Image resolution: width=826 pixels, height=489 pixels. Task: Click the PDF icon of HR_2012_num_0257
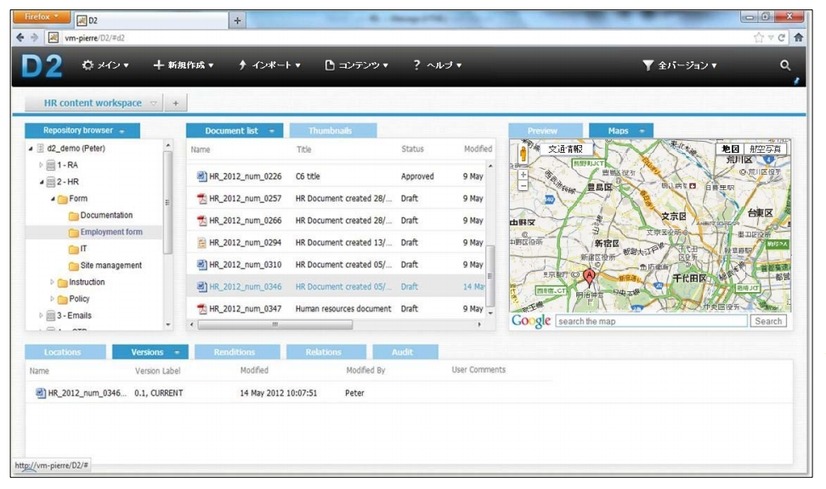(201, 198)
